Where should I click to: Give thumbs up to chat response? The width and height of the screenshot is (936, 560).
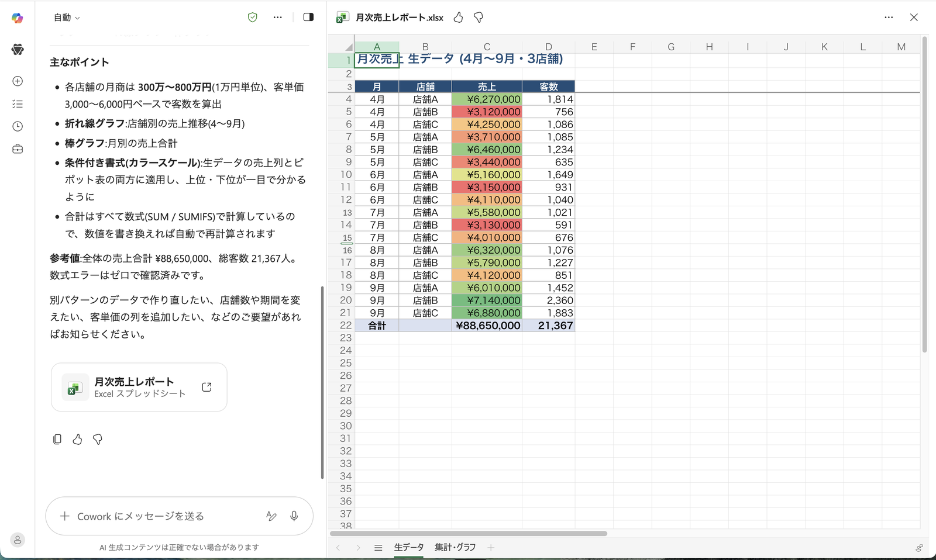(x=77, y=439)
